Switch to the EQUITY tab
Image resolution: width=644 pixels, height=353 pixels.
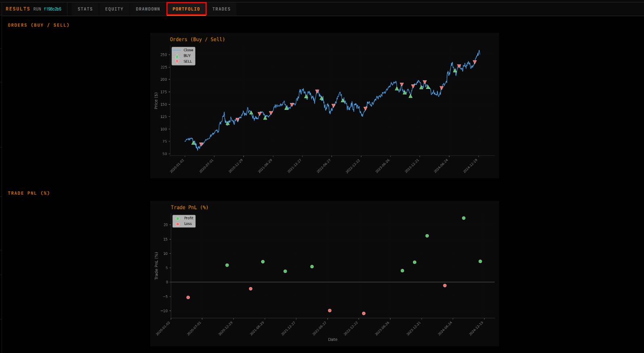click(114, 9)
